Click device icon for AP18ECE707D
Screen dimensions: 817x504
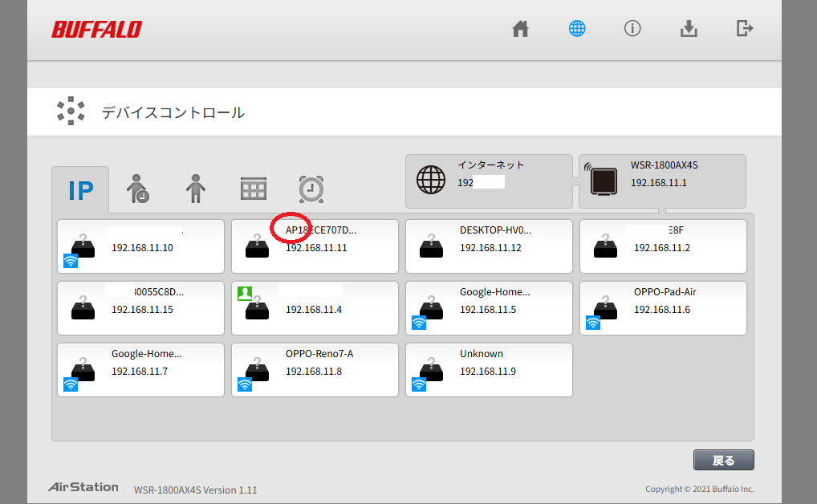[257, 246]
